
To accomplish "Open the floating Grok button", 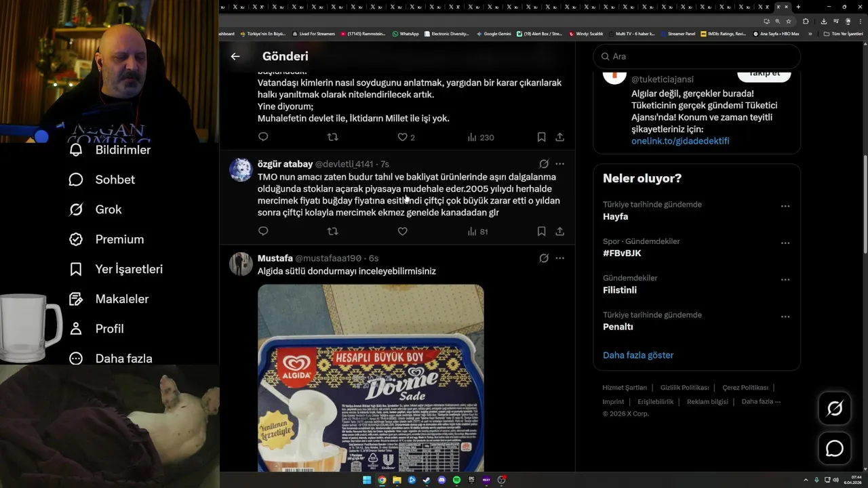I will pyautogui.click(x=835, y=408).
